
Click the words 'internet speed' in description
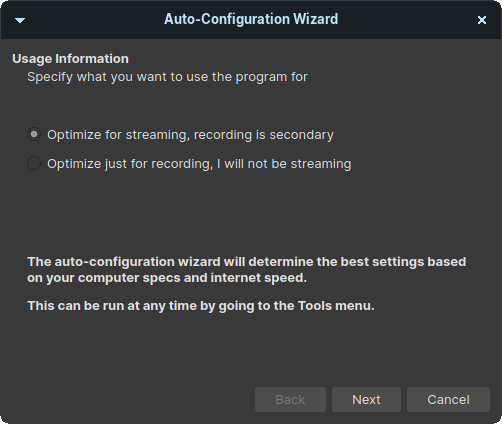[x=259, y=278]
